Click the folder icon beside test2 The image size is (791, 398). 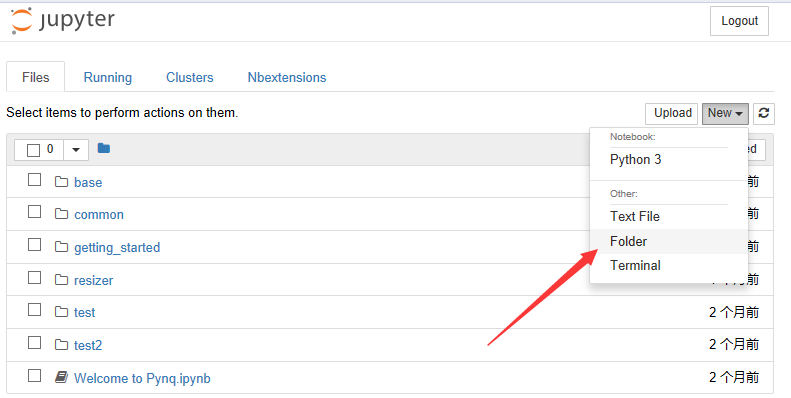click(61, 345)
